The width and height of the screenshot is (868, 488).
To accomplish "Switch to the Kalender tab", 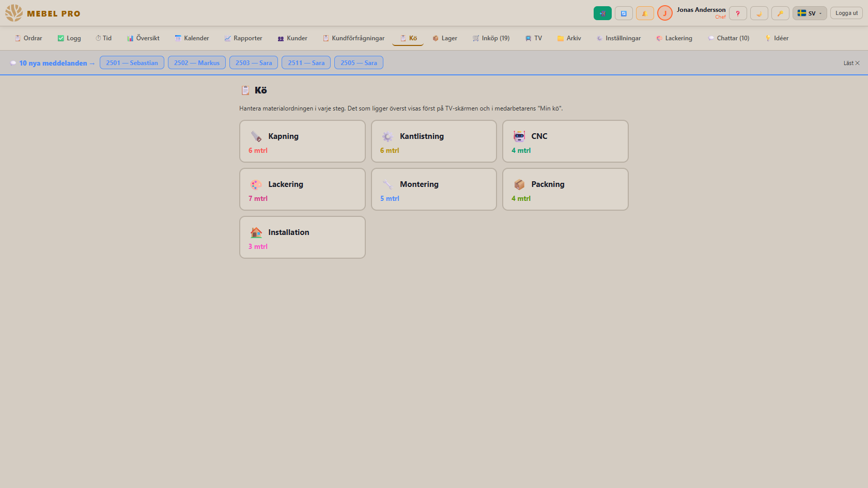I will pos(192,38).
